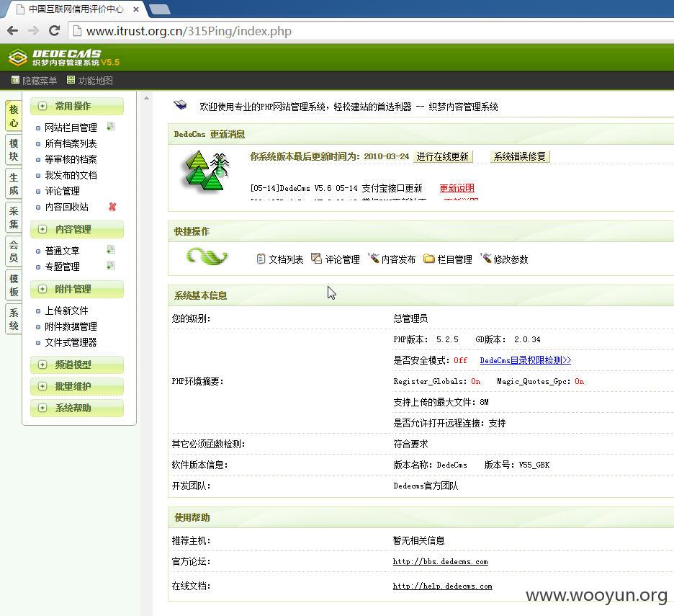
Task: Reload the page with refresh icon
Action: point(54,30)
